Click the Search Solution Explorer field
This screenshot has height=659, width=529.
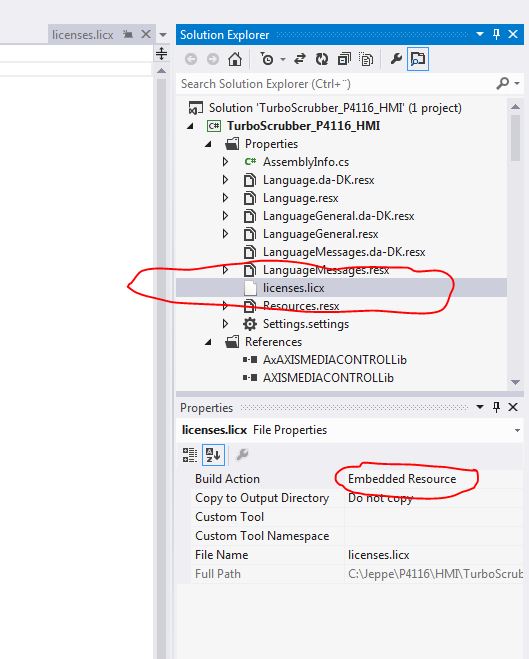coord(336,84)
